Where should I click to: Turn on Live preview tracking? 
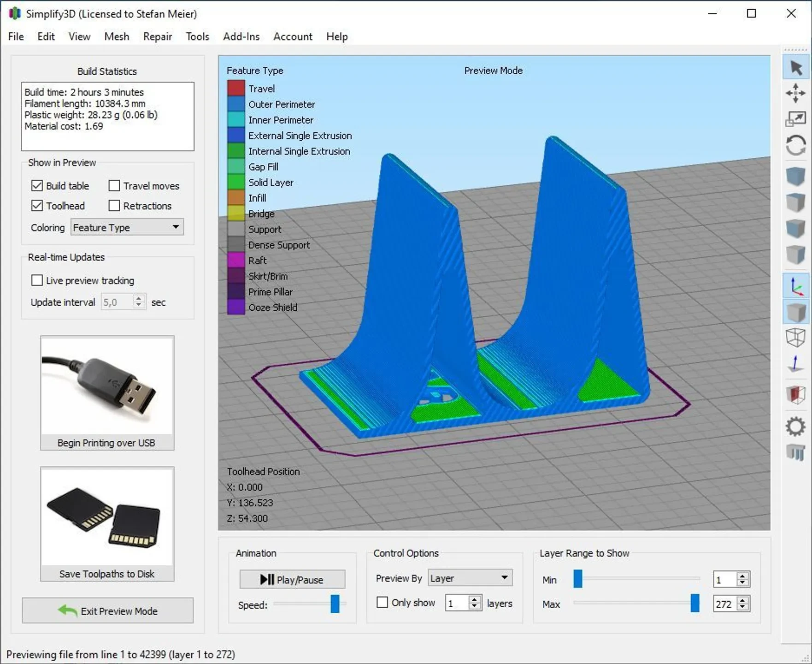point(37,280)
